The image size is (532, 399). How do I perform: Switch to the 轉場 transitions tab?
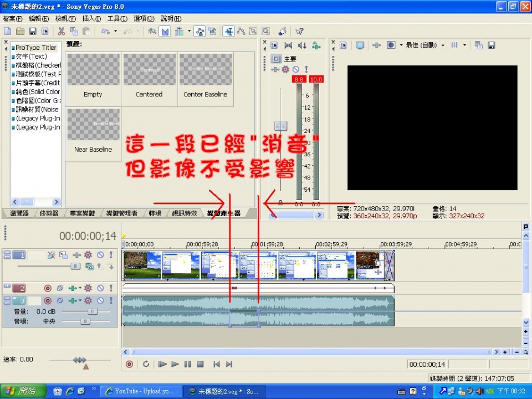coord(155,213)
